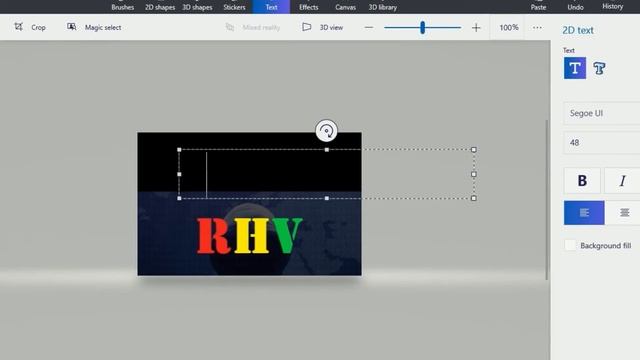The height and width of the screenshot is (360, 640).
Task: Click the right-middle text box handle
Action: coord(474,174)
